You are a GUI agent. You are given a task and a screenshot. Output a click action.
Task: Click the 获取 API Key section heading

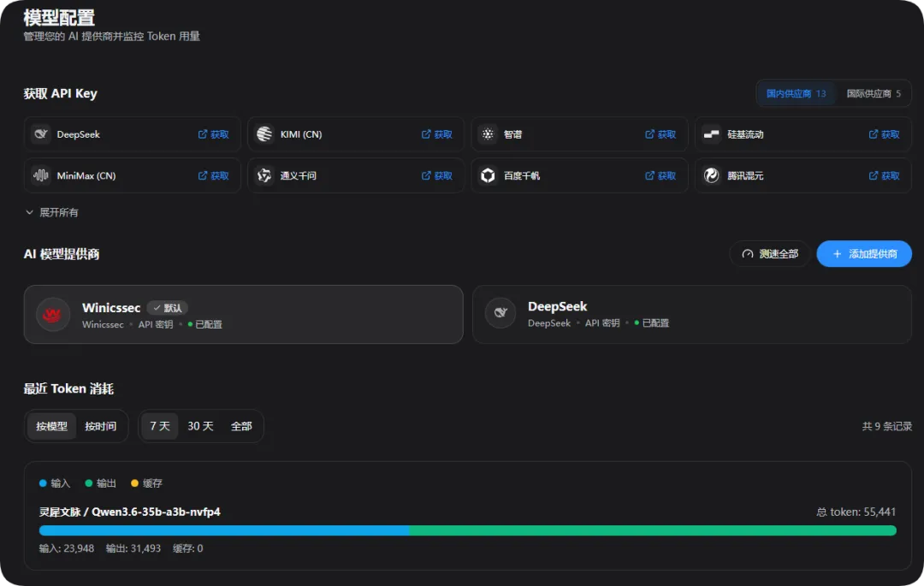coord(60,93)
